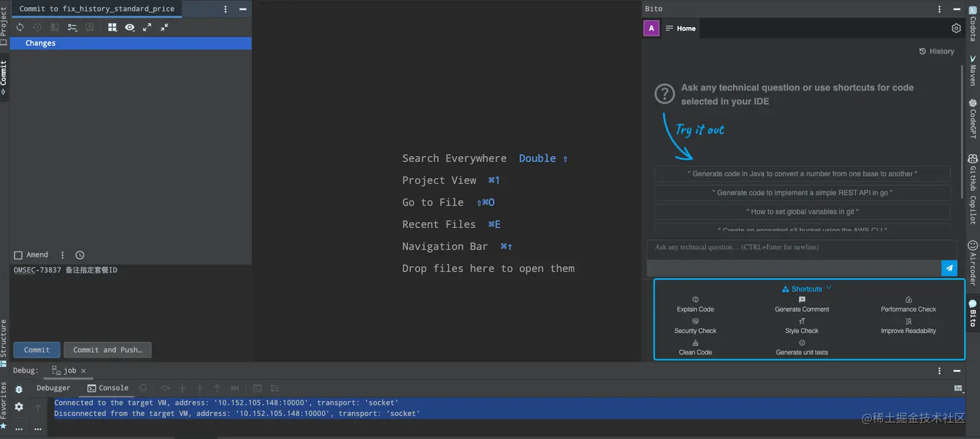This screenshot has height=439, width=980.
Task: Open the Group By dropdown icon
Action: click(x=112, y=27)
